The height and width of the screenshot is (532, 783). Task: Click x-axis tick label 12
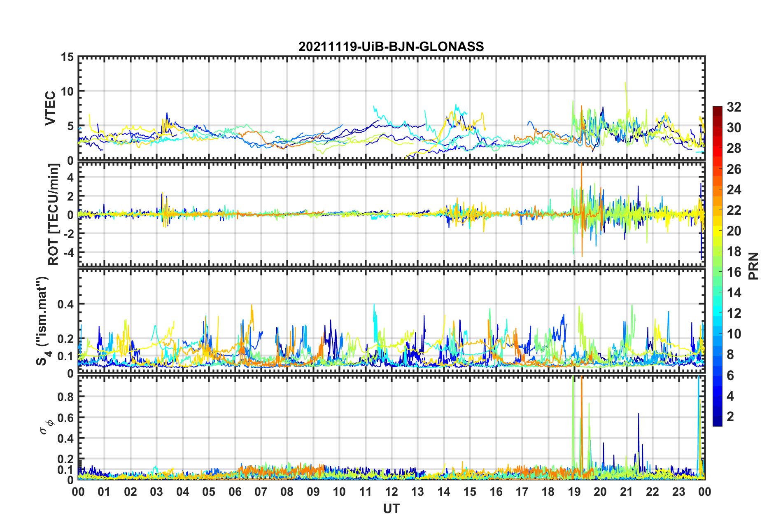click(391, 492)
